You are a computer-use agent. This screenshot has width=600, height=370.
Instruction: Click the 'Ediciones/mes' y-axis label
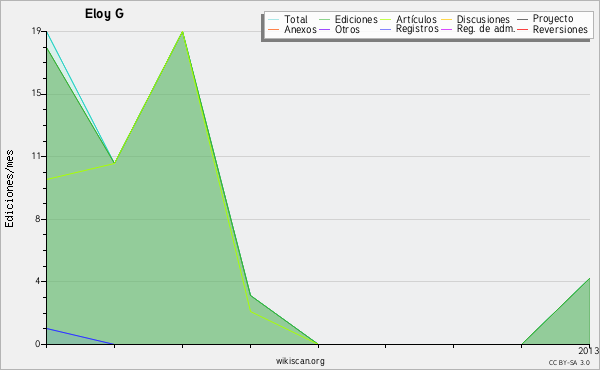pos(9,189)
